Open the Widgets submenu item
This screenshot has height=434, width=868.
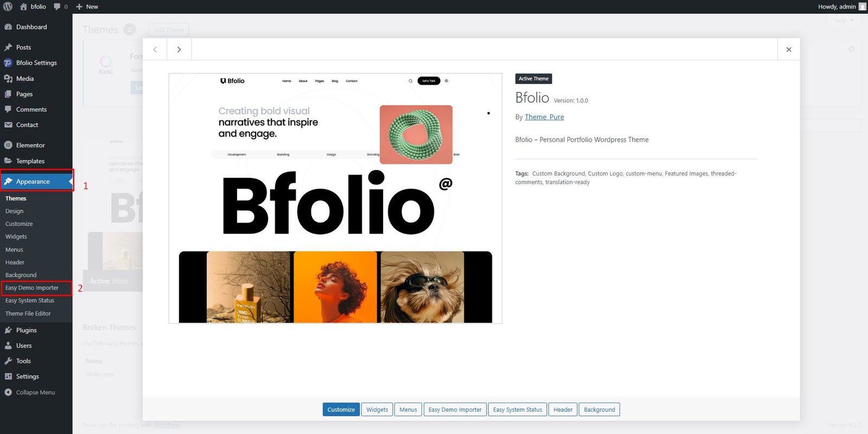[16, 237]
